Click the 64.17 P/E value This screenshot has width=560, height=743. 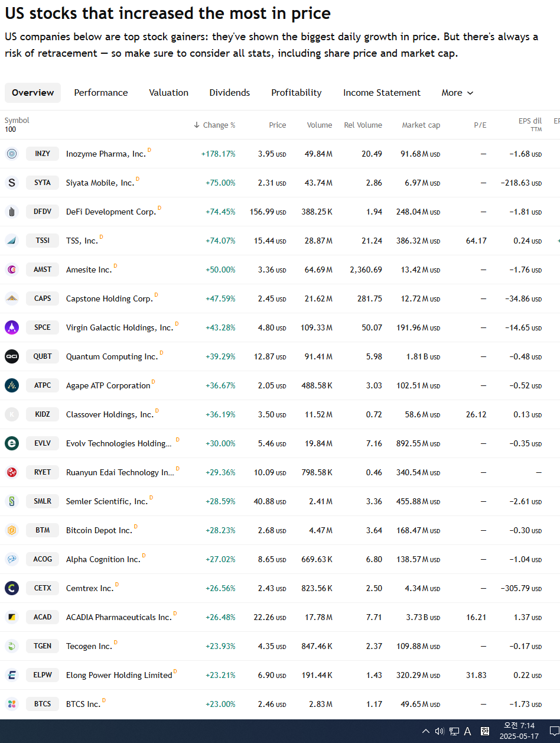coord(476,241)
